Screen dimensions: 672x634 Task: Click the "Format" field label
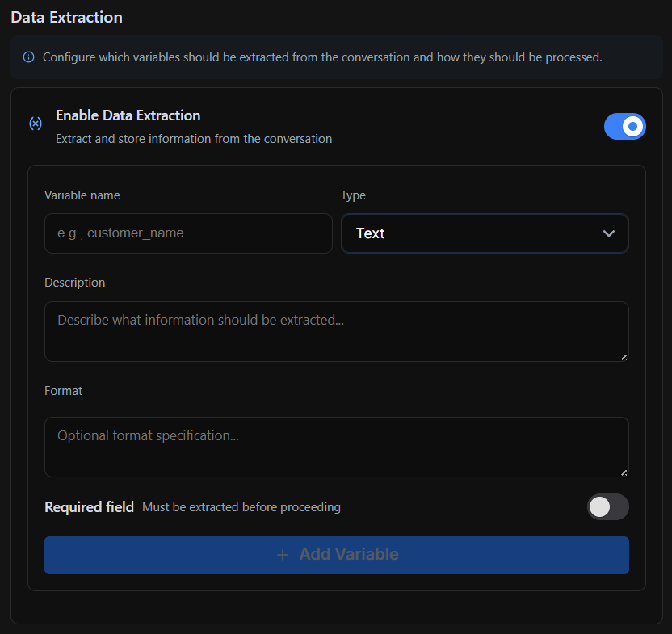tap(64, 391)
